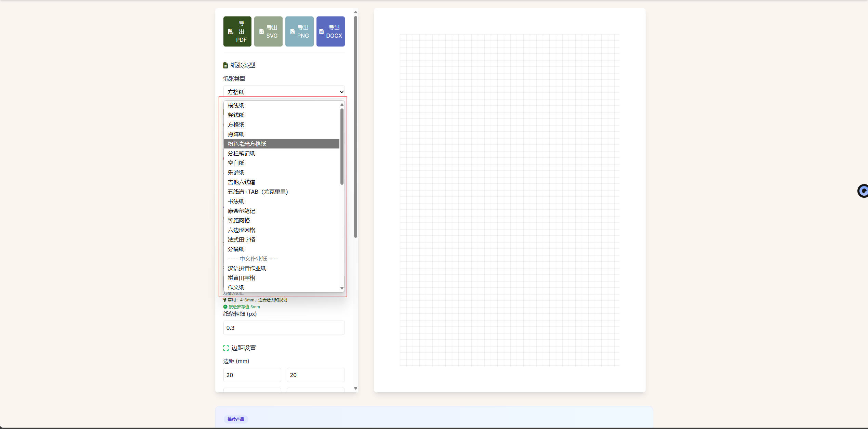Click the dropdown list scroll-up arrow
This screenshot has height=429, width=868.
[x=342, y=105]
